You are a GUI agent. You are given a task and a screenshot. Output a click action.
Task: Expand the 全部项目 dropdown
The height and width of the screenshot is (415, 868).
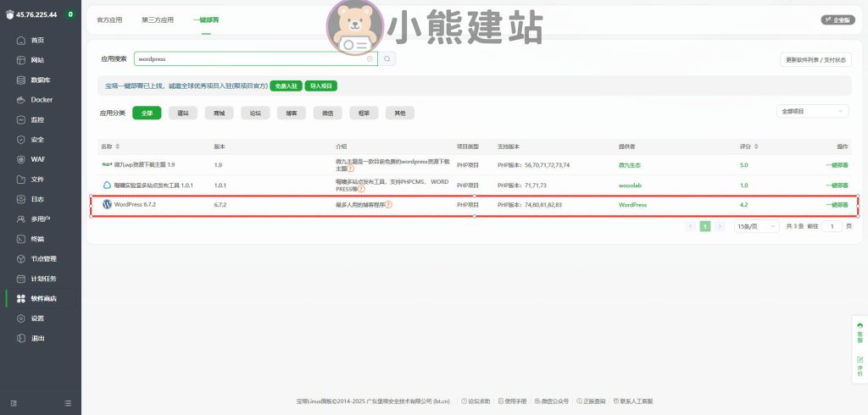812,111
